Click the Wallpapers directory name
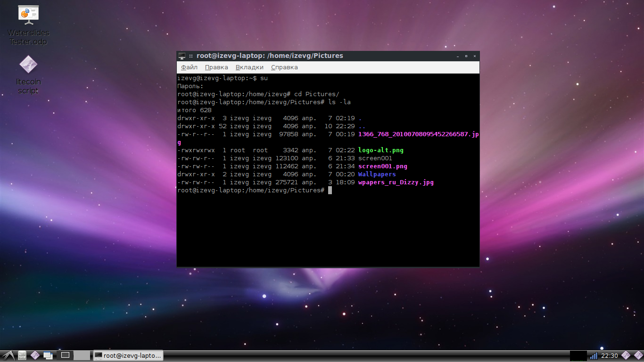Screen dimensions: 644x362 click(x=377, y=174)
